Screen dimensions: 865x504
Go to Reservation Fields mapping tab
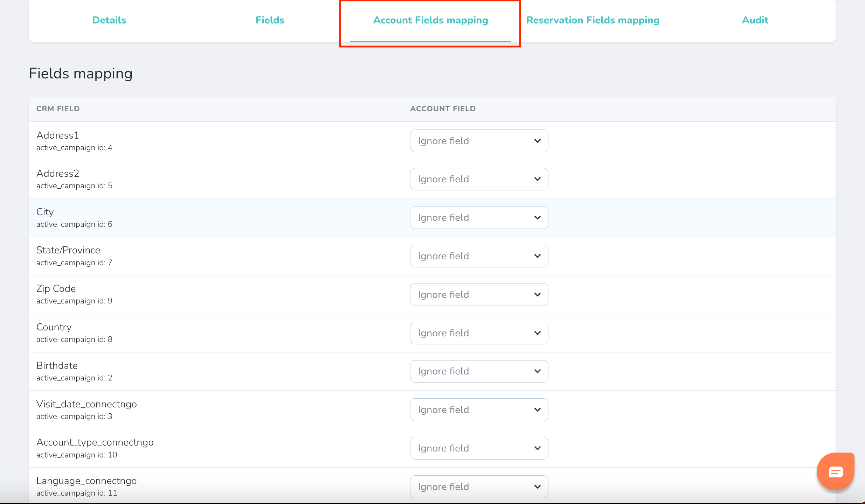pyautogui.click(x=593, y=20)
